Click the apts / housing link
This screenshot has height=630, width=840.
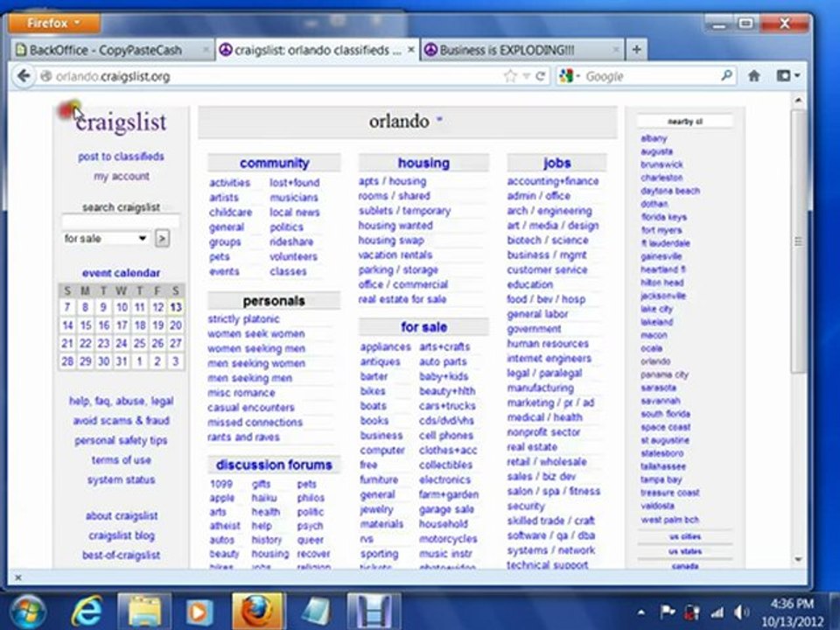tap(393, 181)
